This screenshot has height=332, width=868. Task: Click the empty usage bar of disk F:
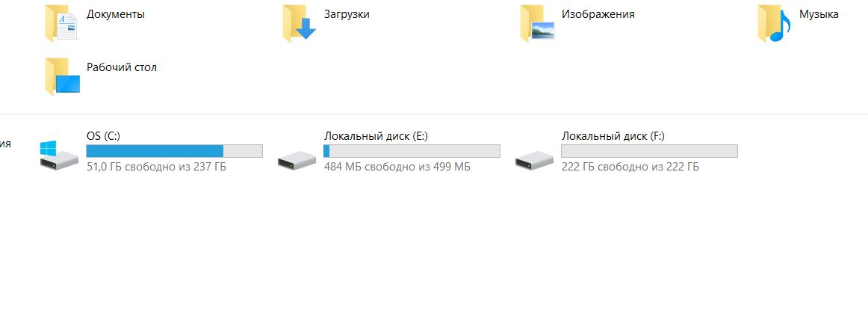[649, 151]
